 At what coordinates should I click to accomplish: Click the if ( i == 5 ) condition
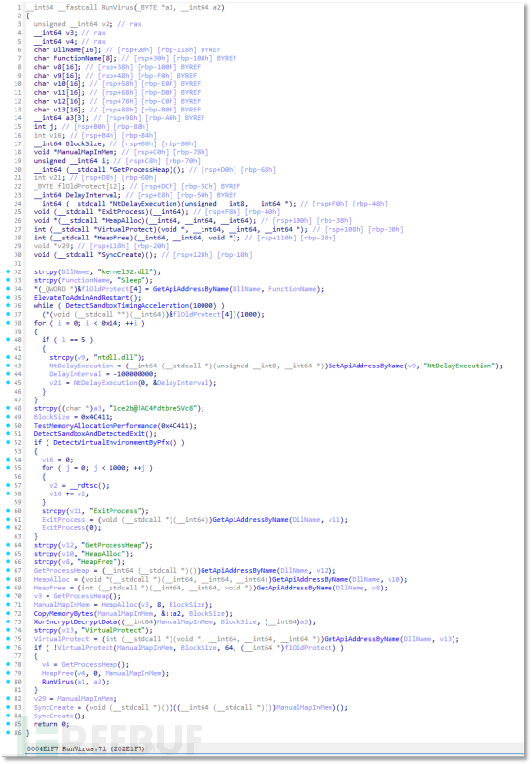coord(67,340)
